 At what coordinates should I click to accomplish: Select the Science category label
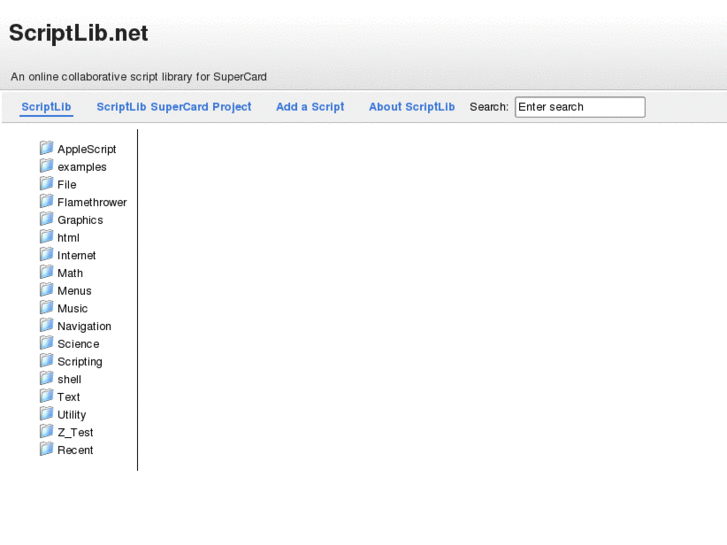coord(78,344)
